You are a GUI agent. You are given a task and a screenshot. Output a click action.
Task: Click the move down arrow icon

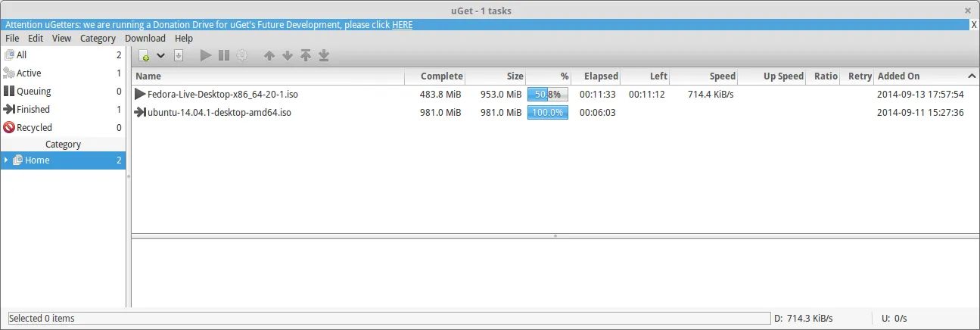tap(287, 55)
